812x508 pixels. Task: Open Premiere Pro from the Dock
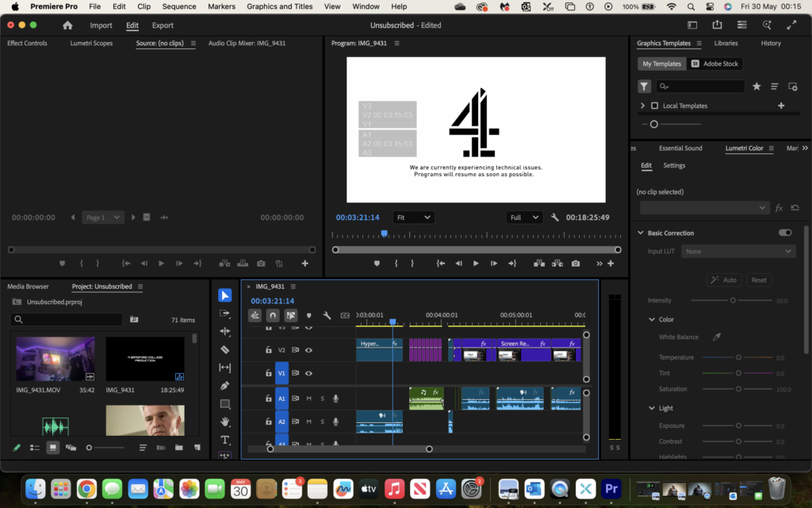(611, 488)
